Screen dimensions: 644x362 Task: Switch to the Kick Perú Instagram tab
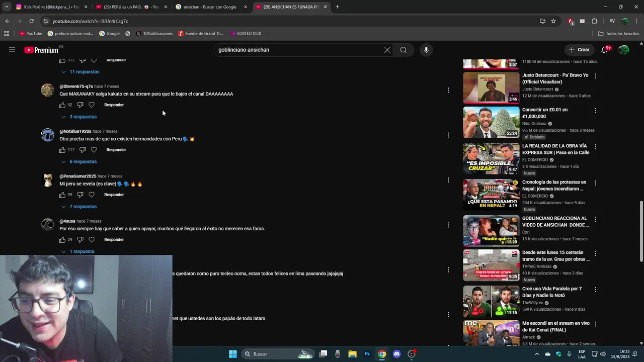pos(51,7)
